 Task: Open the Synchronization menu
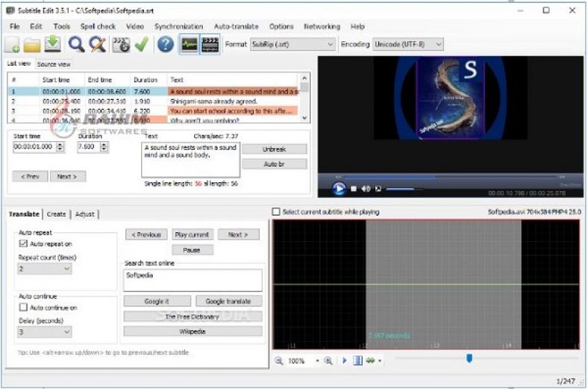click(178, 26)
